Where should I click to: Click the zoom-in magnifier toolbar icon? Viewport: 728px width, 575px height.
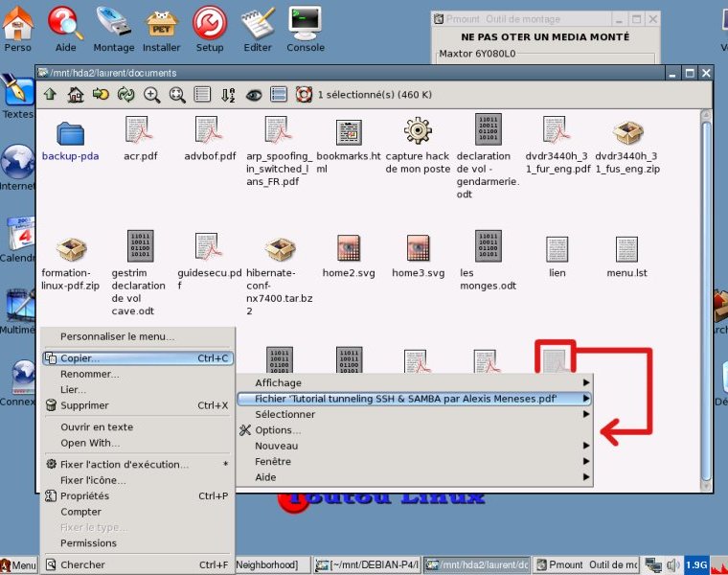(151, 94)
